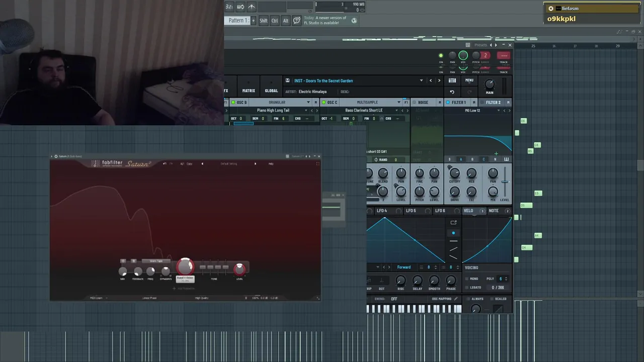The height and width of the screenshot is (362, 644).
Task: Enable the MONO voicing checkbox
Action: click(x=466, y=279)
